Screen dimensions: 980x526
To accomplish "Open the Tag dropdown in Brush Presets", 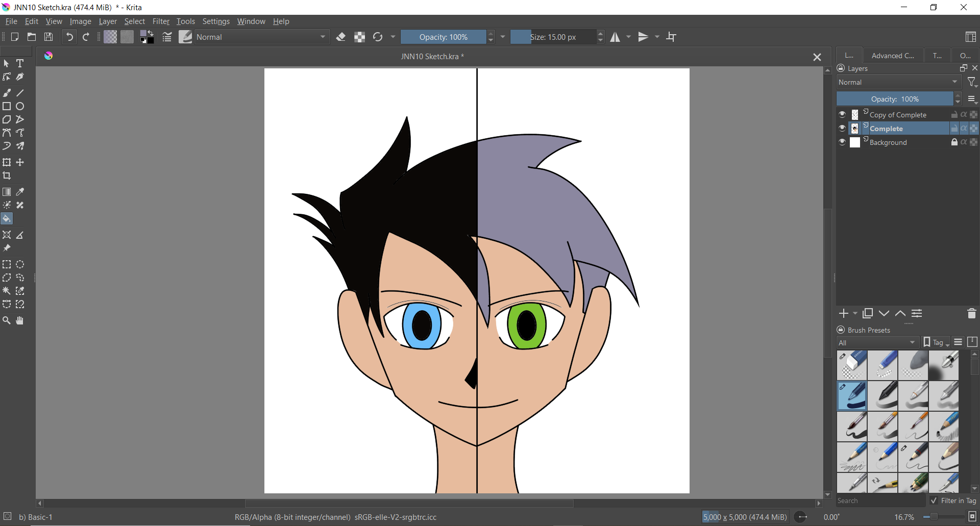I will [x=936, y=342].
